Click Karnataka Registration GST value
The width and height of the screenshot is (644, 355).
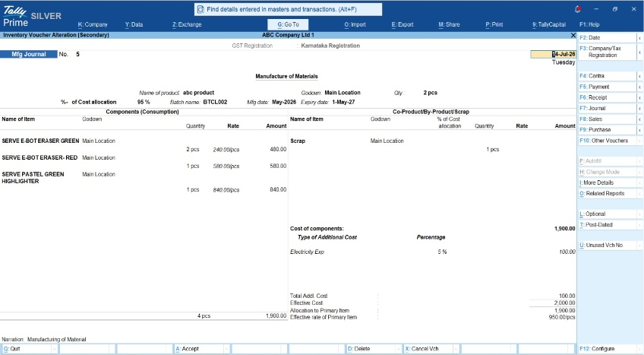coord(330,46)
